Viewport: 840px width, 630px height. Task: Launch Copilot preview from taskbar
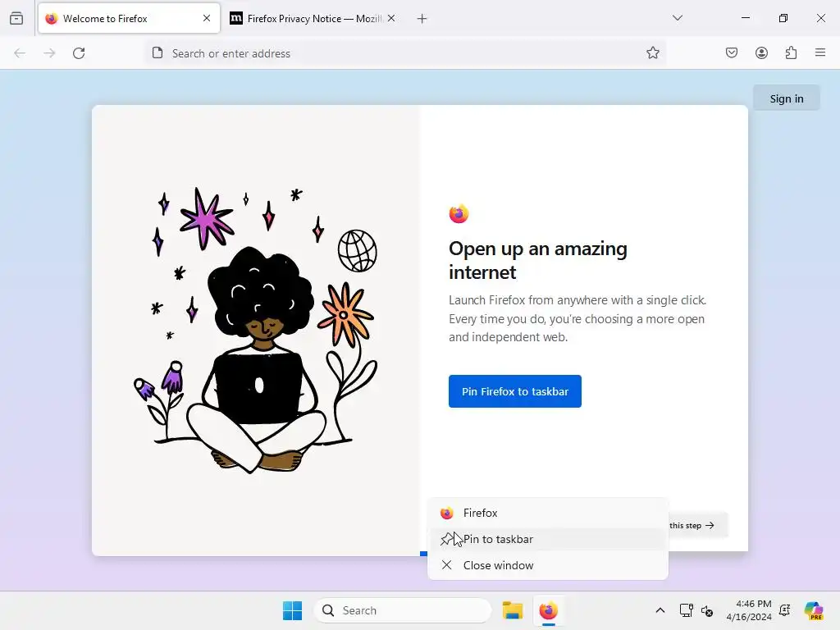[814, 610]
